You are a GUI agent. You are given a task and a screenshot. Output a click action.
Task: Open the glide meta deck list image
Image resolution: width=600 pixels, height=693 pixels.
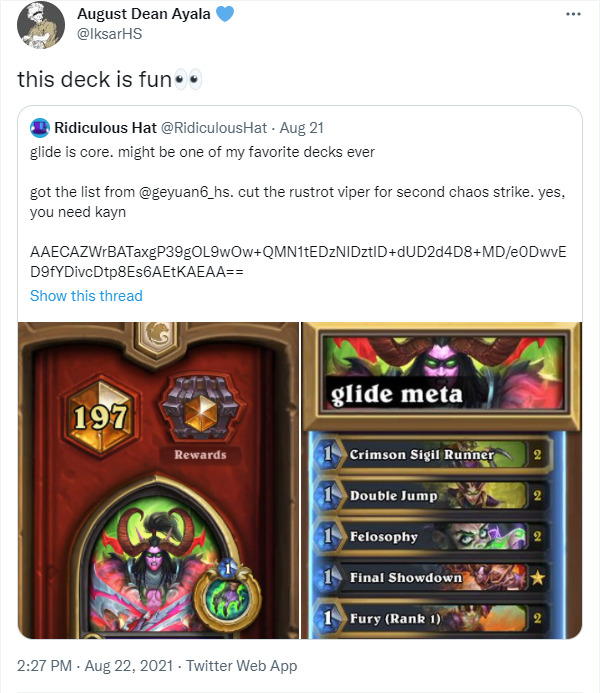pyautogui.click(x=441, y=480)
